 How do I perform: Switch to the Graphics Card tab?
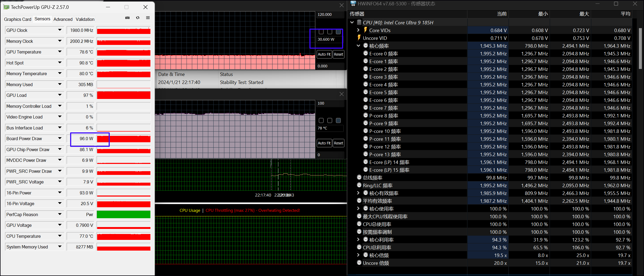click(x=18, y=19)
